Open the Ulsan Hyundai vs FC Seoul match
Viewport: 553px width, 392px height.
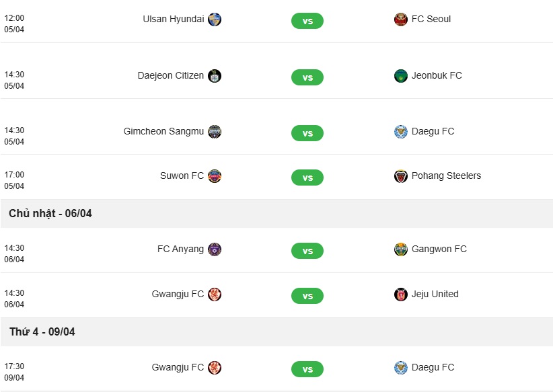pos(307,21)
